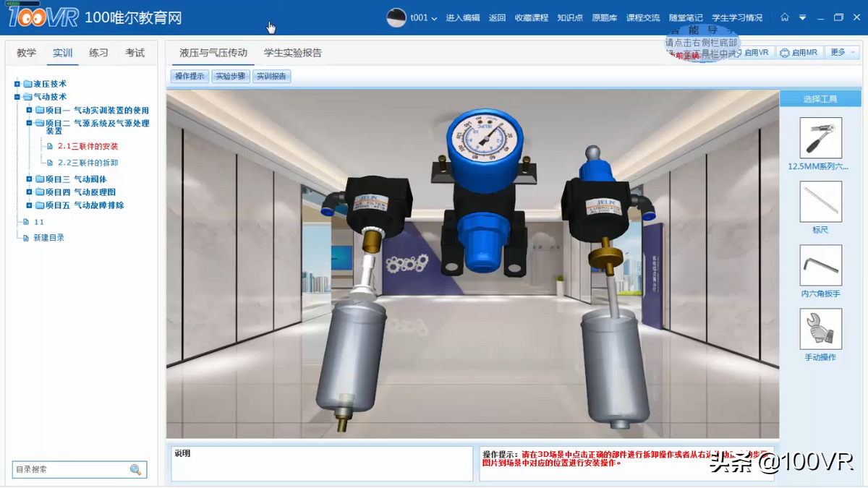868x488 pixels.
Task: Open 2.2三联件的拆卸 lesson
Action: tap(88, 163)
